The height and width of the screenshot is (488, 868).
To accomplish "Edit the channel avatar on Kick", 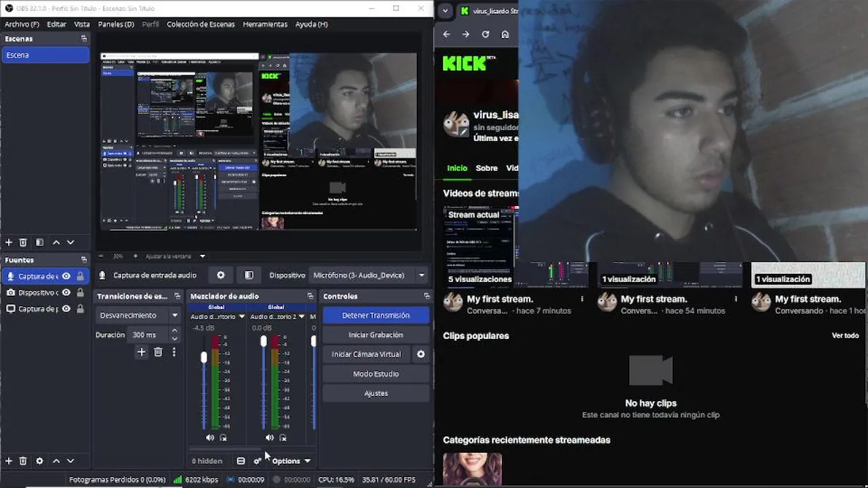I will coord(464,131).
